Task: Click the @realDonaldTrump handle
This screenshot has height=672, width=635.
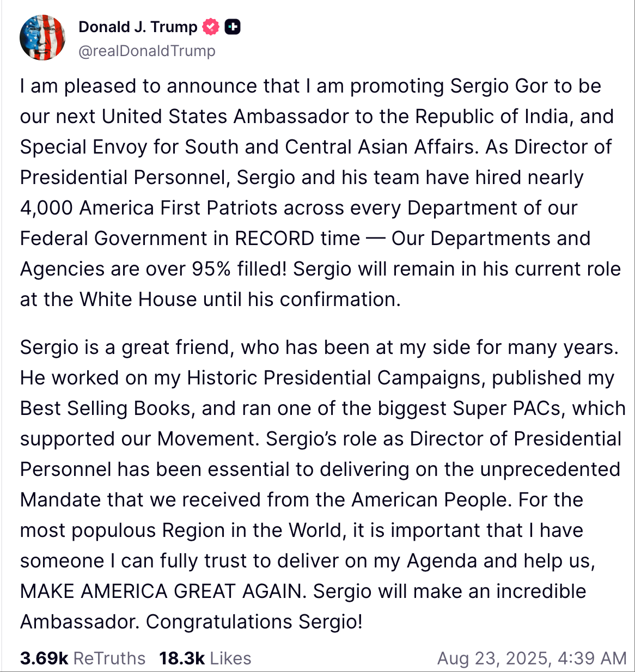Action: [x=147, y=51]
